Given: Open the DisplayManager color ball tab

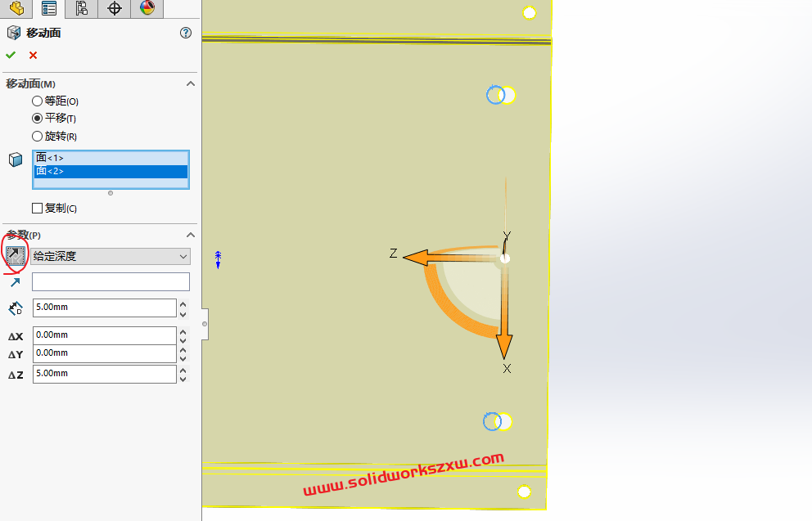Looking at the screenshot, I should click(x=147, y=8).
